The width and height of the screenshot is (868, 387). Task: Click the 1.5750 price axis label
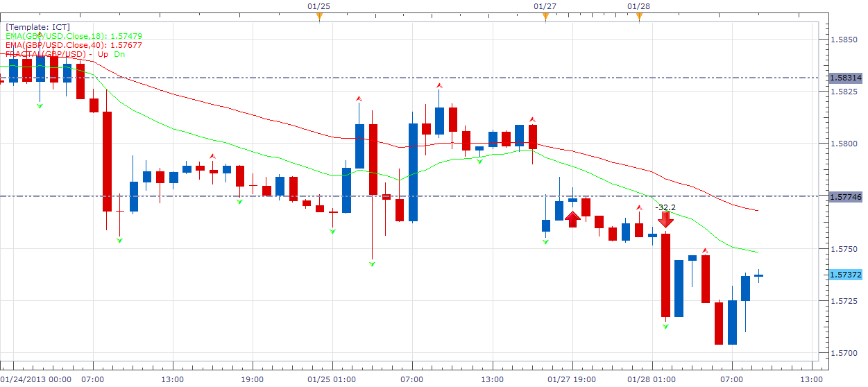tap(843, 249)
